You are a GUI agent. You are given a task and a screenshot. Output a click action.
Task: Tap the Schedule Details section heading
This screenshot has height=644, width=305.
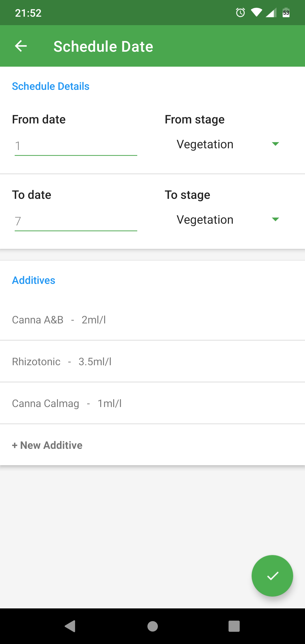click(51, 86)
